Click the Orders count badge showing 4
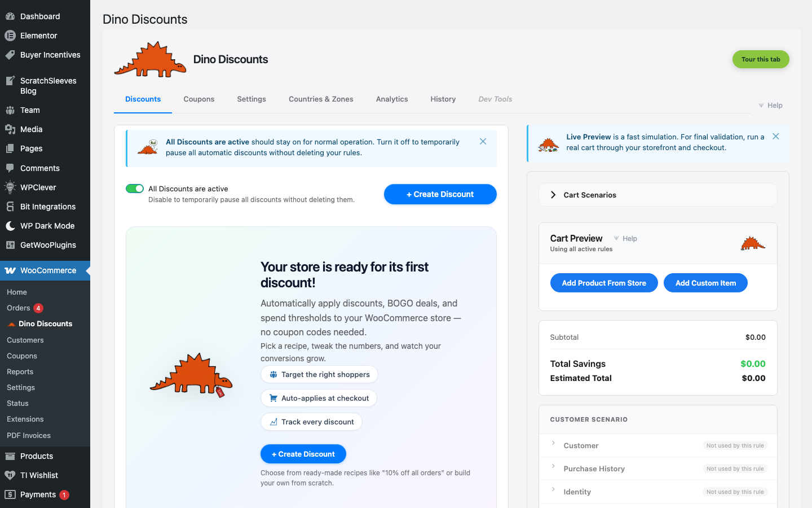Viewport: 812px width, 508px height. pyautogui.click(x=38, y=308)
